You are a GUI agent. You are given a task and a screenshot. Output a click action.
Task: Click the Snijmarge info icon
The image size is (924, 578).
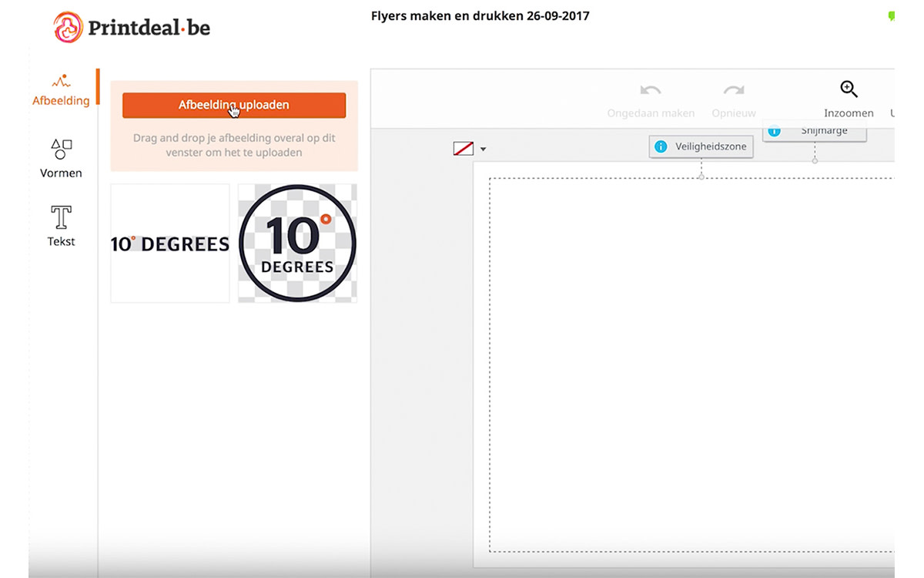point(774,132)
